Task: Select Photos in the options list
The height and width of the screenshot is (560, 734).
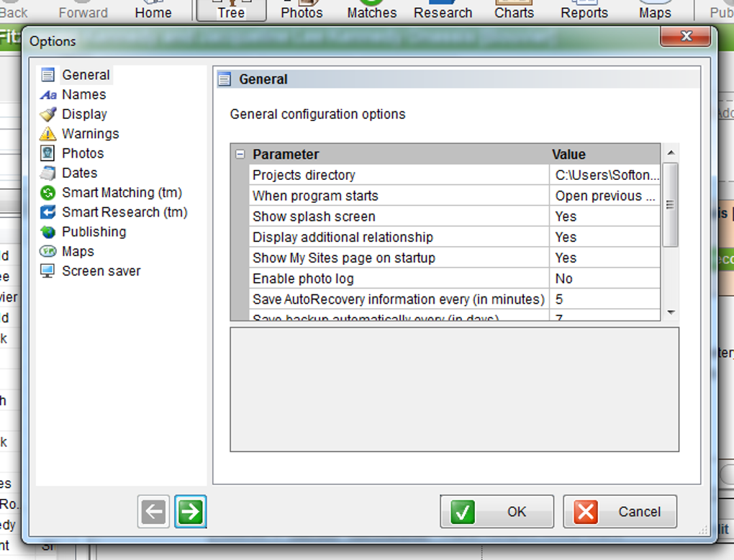Action: [83, 153]
